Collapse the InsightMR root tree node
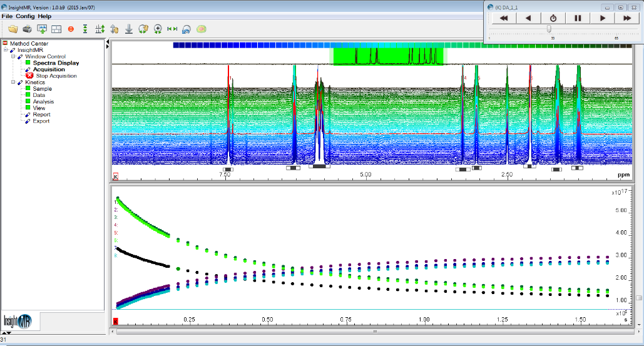 tap(6, 49)
